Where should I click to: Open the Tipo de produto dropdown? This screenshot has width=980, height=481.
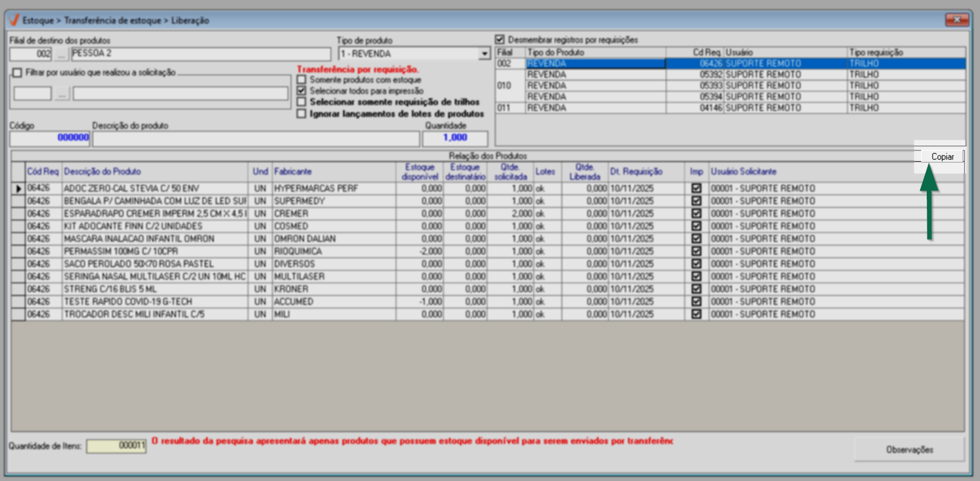pyautogui.click(x=485, y=54)
